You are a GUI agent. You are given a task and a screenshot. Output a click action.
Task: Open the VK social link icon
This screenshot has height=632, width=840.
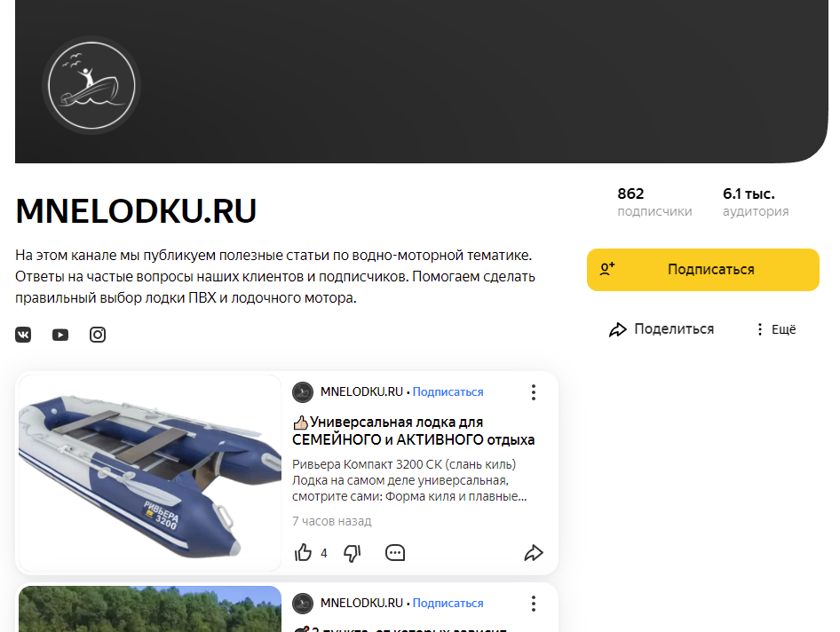(x=23, y=335)
